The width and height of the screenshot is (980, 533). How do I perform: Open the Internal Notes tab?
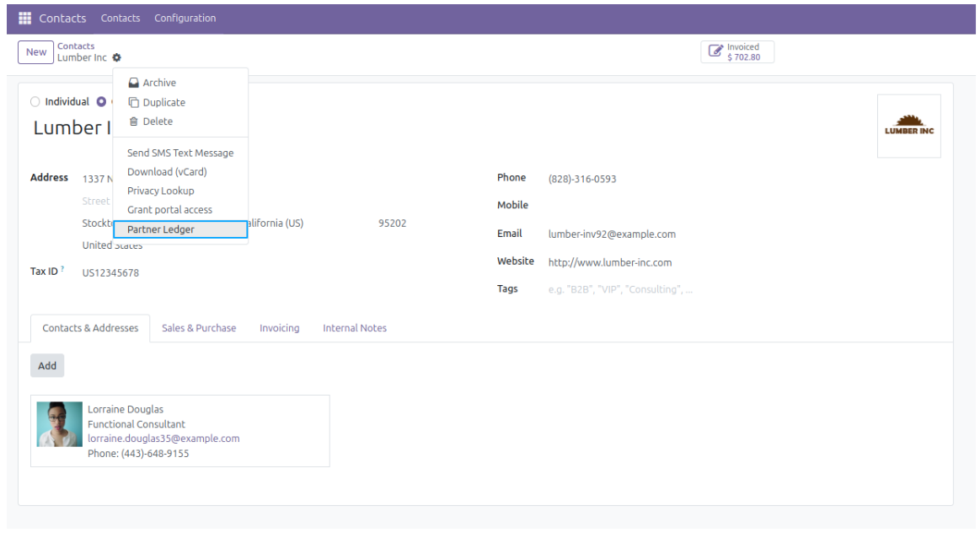click(355, 328)
